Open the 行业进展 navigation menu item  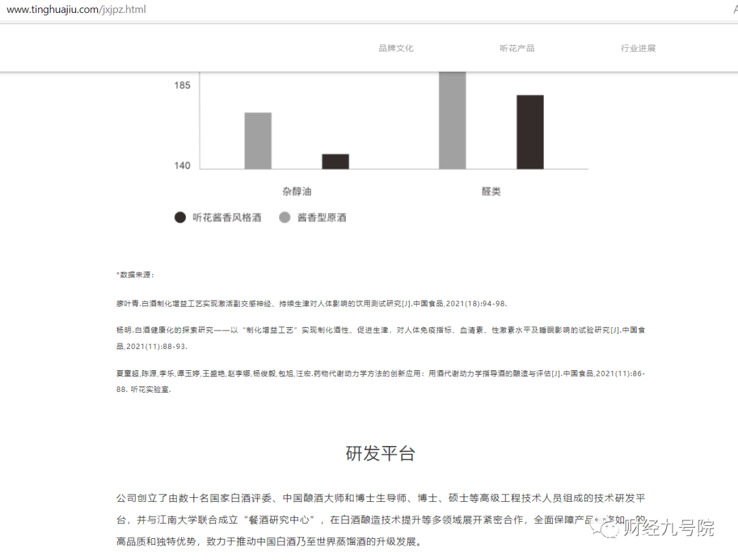pos(638,48)
